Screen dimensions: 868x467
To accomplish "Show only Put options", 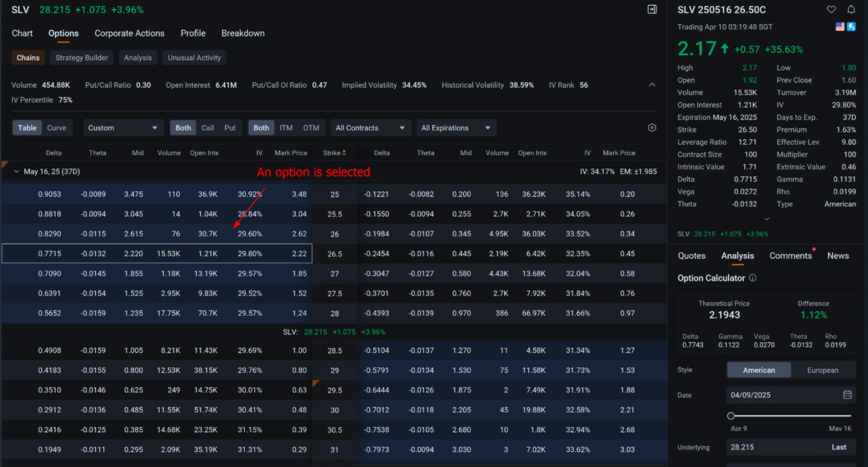I will click(230, 128).
